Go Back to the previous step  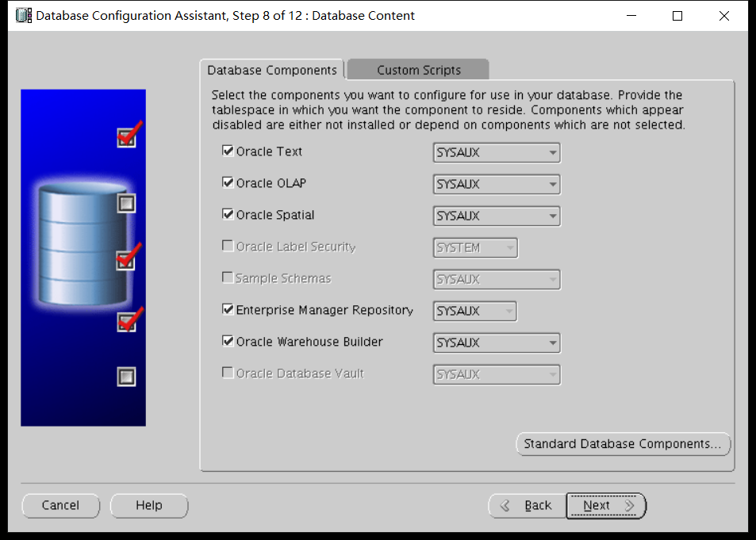pos(528,505)
